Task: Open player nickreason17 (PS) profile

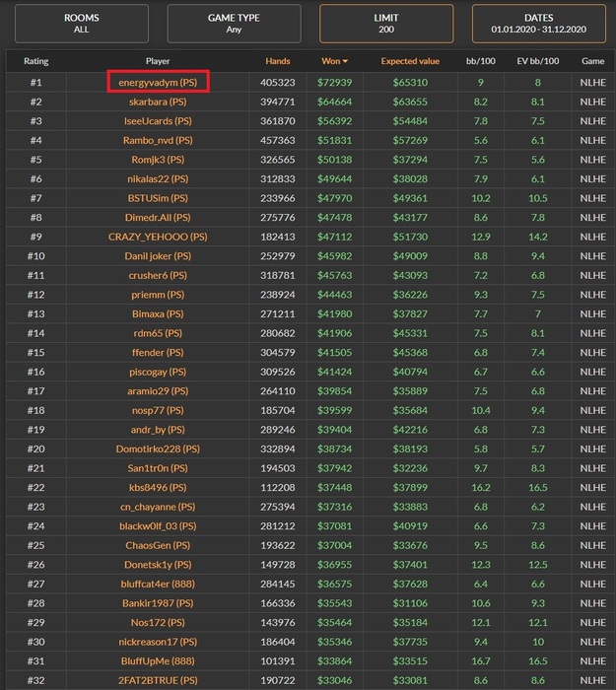Action: click(158, 642)
